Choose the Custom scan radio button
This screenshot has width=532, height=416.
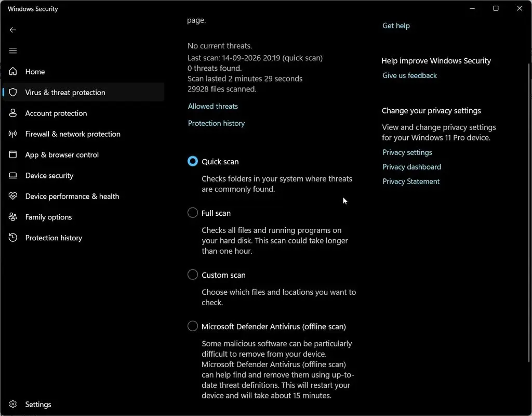pyautogui.click(x=193, y=275)
